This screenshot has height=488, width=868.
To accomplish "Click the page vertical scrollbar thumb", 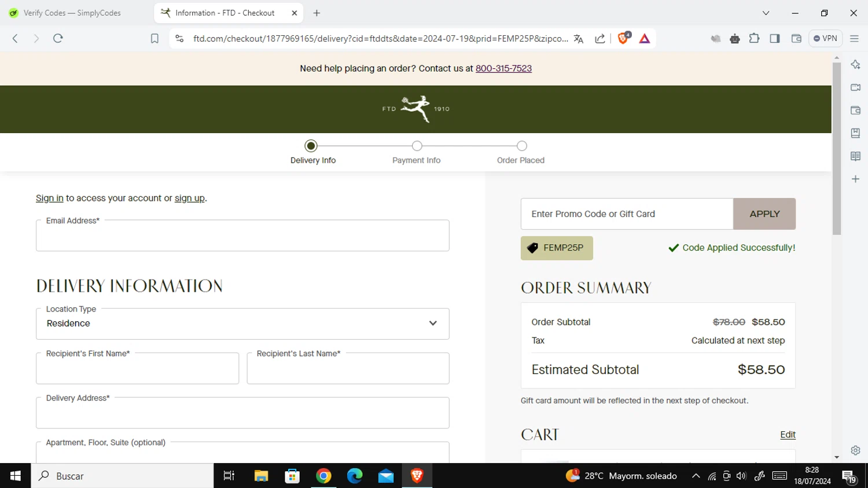I will [837, 148].
